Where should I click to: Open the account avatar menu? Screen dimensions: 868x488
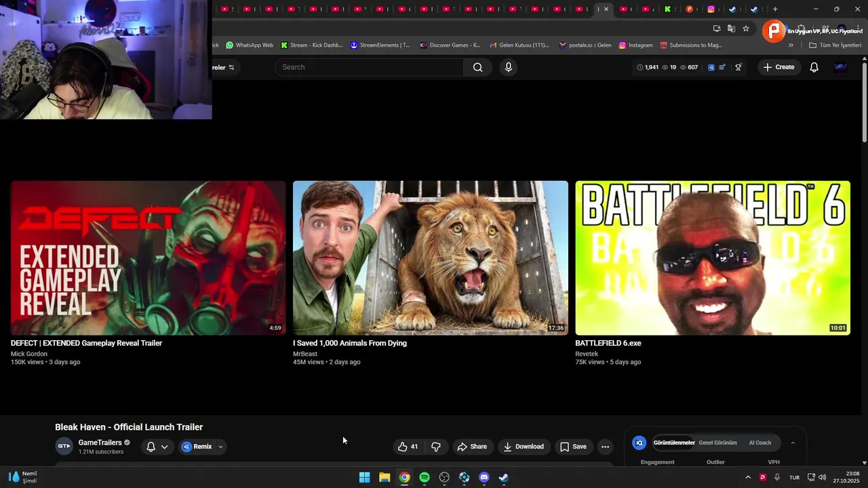tap(840, 67)
